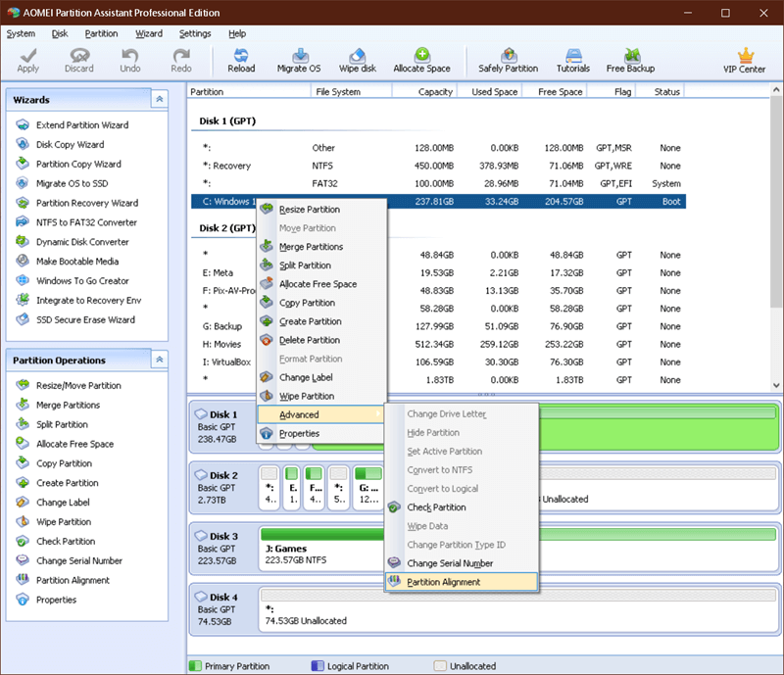Image resolution: width=784 pixels, height=675 pixels.
Task: Select Change Serial Number in the sidebar
Action: 79,561
